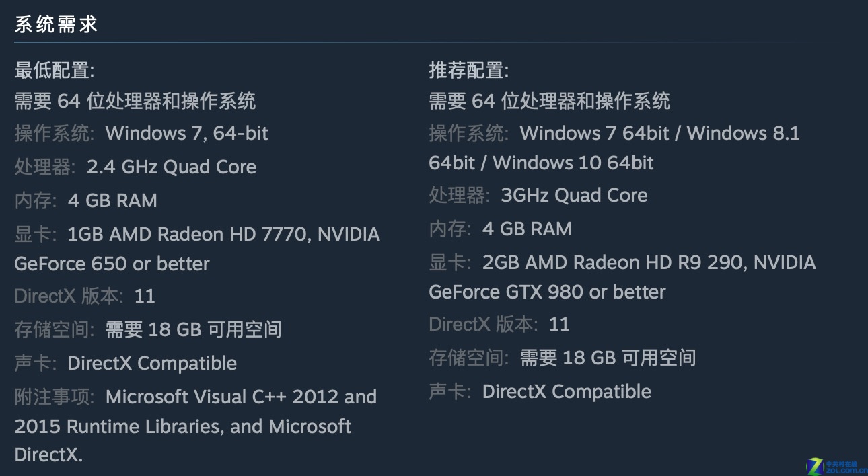
Task: Click recommended DirectX 版本 11 entry
Action: coord(499,324)
